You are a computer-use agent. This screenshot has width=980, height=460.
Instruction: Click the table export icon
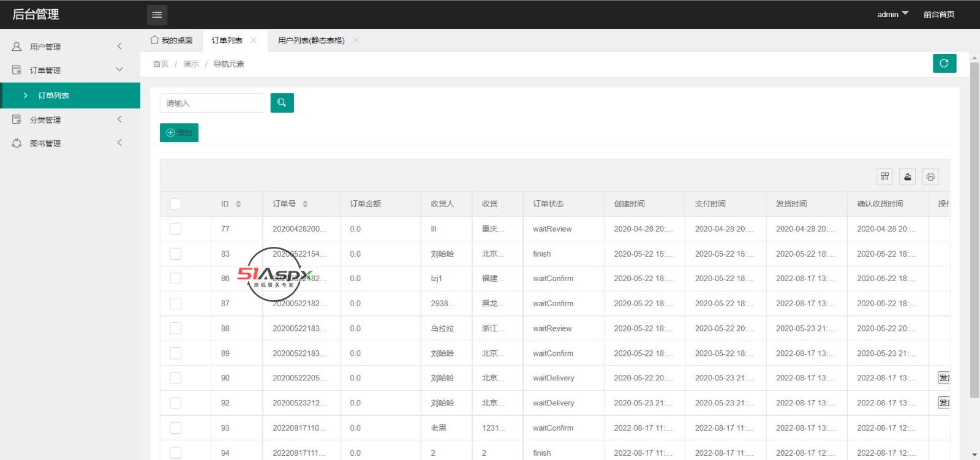pyautogui.click(x=907, y=176)
